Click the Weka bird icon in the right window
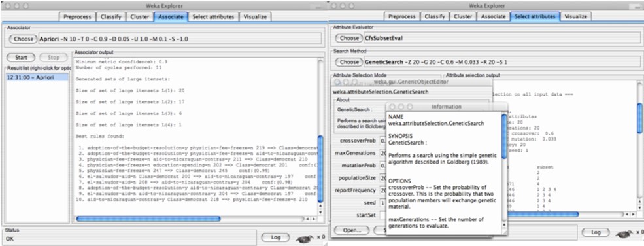644x246 pixels. tap(624, 234)
